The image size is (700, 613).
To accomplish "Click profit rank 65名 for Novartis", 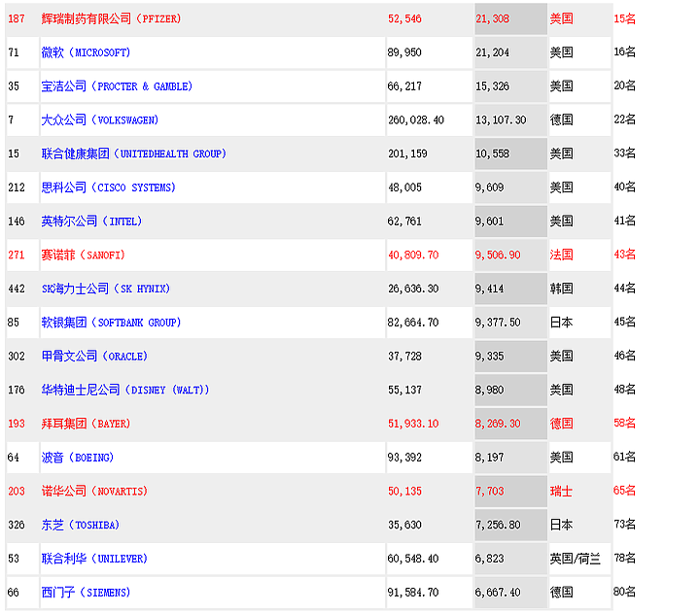I will click(x=624, y=491).
